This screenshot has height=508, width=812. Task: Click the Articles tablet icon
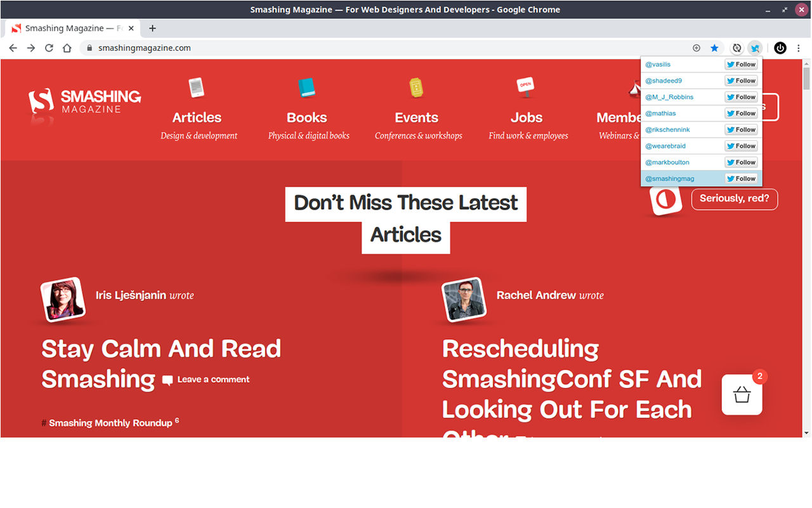tap(197, 87)
